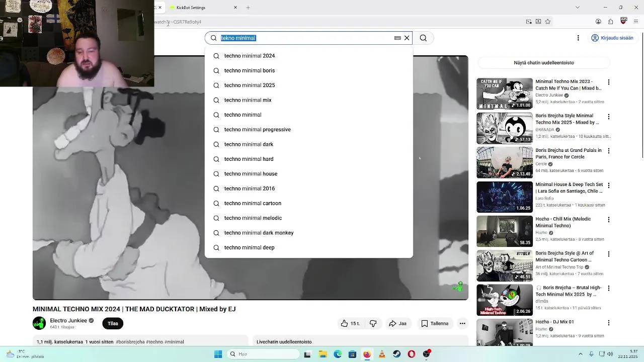
Task: Open Microsoft Edge from taskbar
Action: [338, 354]
